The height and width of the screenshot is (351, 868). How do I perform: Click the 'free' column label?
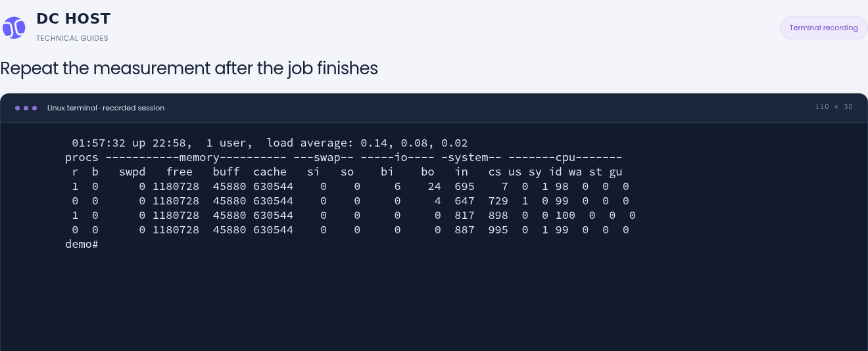180,172
